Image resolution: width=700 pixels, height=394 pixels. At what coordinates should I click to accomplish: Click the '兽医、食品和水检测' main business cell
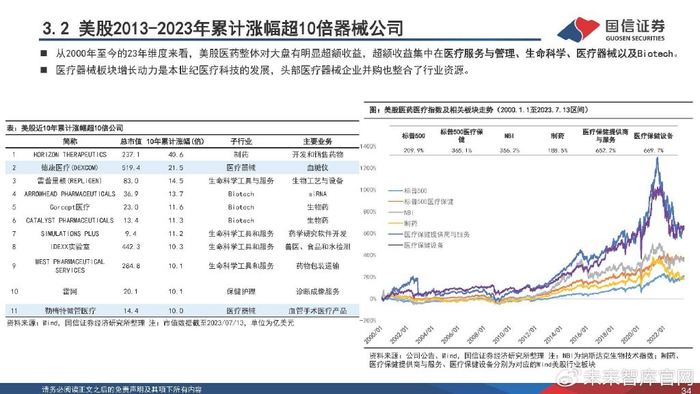click(x=317, y=246)
